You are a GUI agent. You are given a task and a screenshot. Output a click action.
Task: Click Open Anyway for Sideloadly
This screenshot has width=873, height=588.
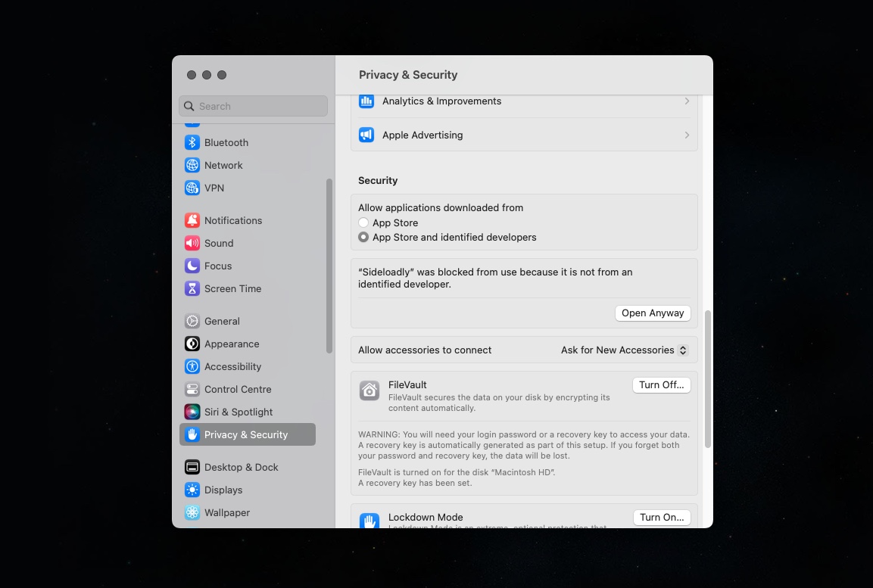pyautogui.click(x=653, y=313)
